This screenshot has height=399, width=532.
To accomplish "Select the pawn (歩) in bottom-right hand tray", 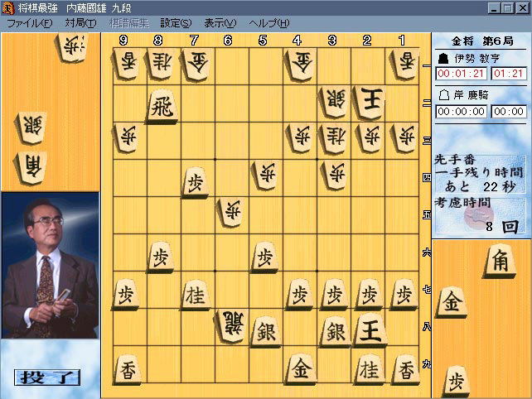I will coord(456,381).
